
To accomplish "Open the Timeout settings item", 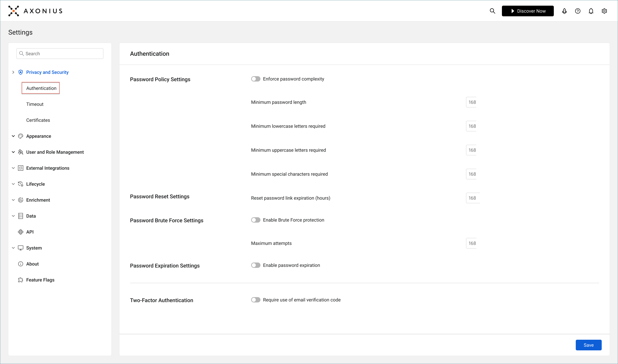I will click(x=35, y=104).
